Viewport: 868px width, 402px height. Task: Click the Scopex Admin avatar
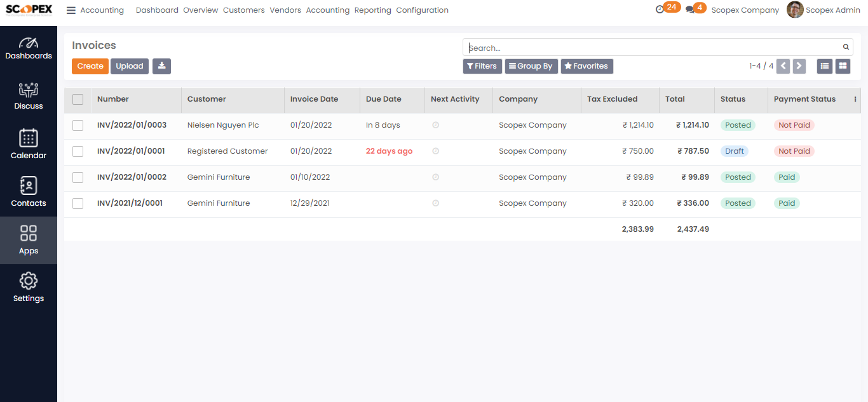pyautogui.click(x=795, y=10)
